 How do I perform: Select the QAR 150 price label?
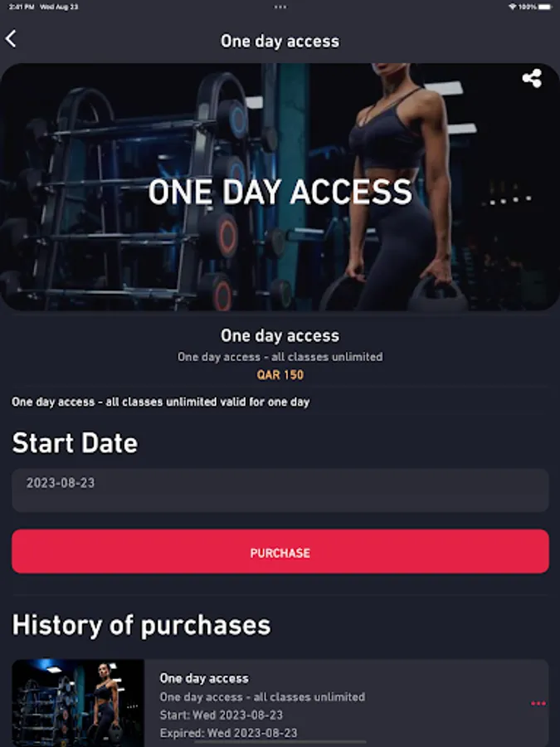pos(280,375)
